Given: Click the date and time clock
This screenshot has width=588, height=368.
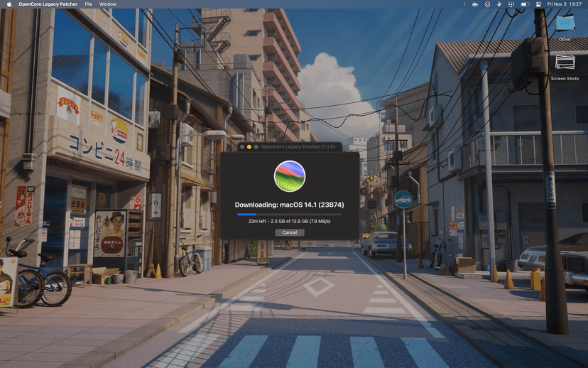Looking at the screenshot, I should 564,4.
